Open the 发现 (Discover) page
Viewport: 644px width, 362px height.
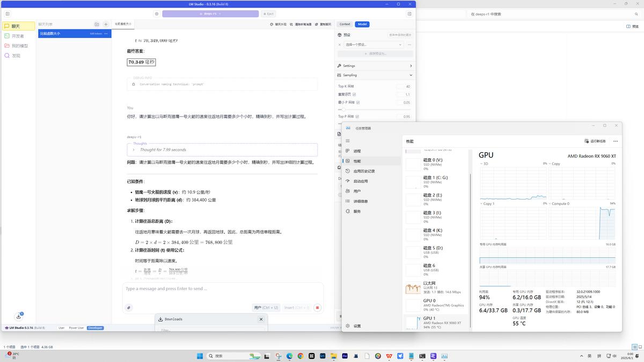[x=18, y=55]
